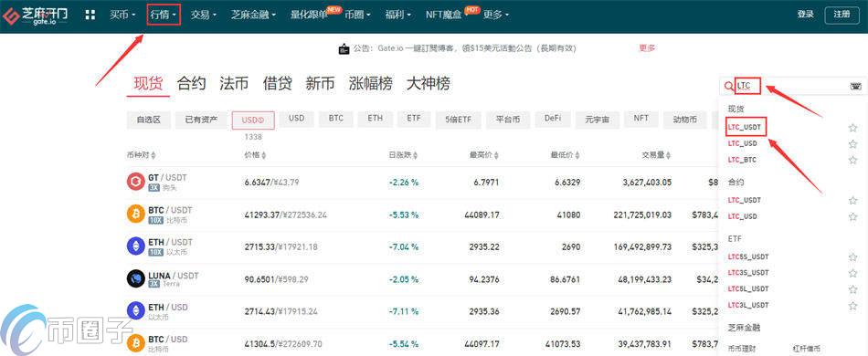
Task: Switch to the 大神榜 tab
Action: 428,84
